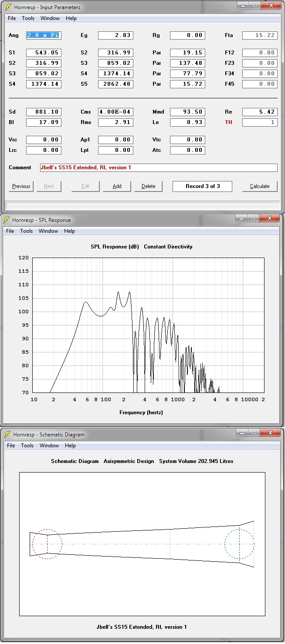Viewport: 285px width, 644px height.
Task: Click the Add record button
Action: pyautogui.click(x=117, y=186)
